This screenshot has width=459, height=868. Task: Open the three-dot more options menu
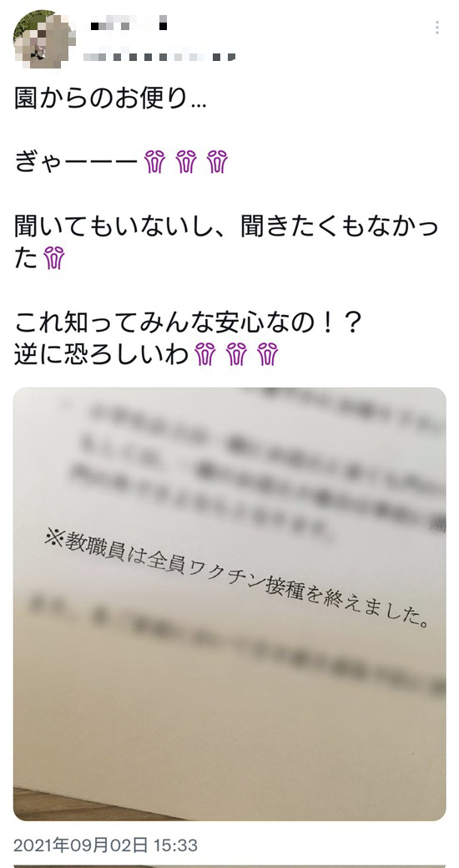(x=436, y=28)
